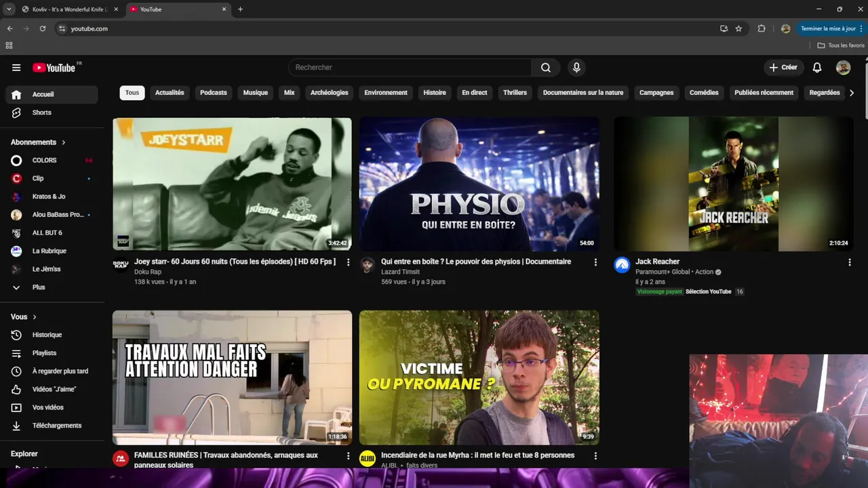Open Paramount+ channel avatar for Jack Reacher

[x=622, y=265]
